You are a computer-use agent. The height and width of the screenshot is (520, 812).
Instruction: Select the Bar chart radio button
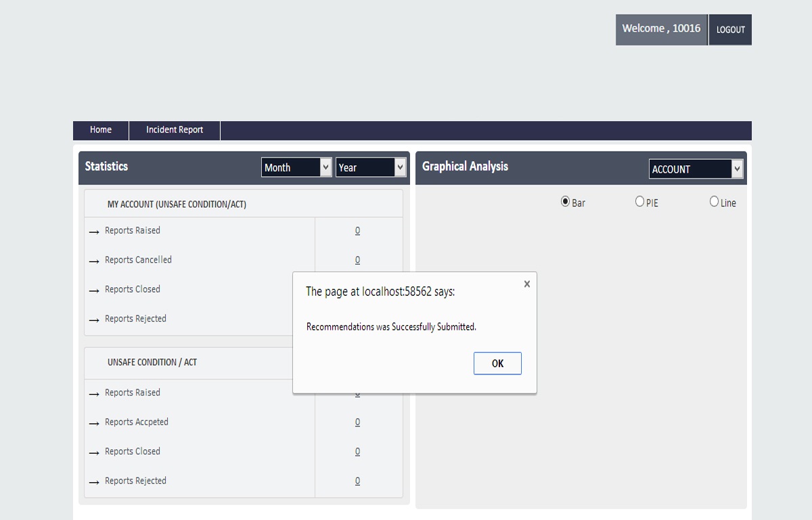click(566, 201)
